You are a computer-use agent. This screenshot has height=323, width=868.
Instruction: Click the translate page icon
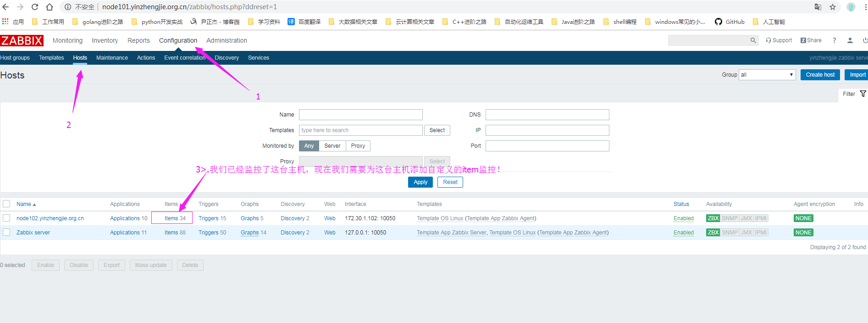tap(818, 7)
